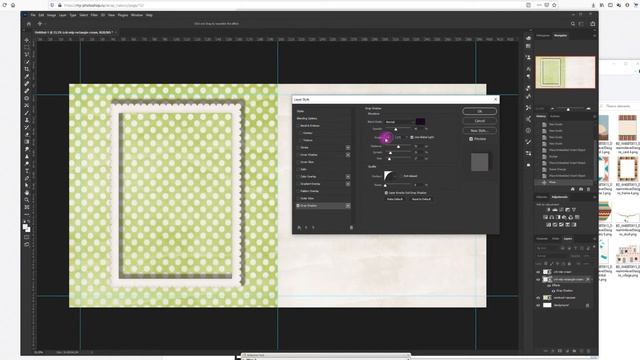The height and width of the screenshot is (360, 640).
Task: Add another Gradient Overlay via plus icon
Action: click(x=348, y=184)
